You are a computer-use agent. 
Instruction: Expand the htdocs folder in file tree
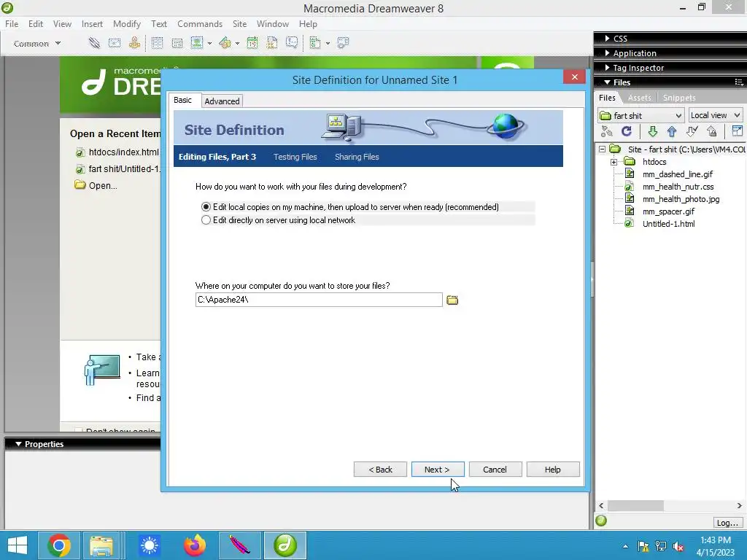tap(614, 162)
